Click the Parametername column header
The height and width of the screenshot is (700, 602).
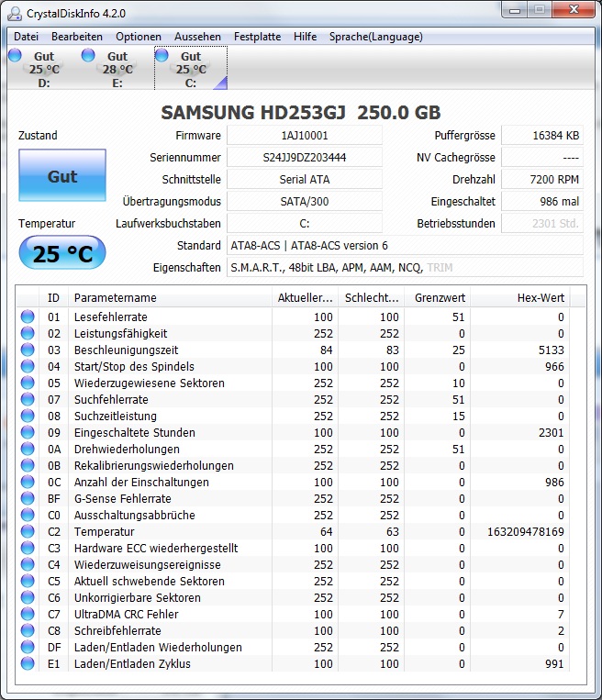(170, 298)
